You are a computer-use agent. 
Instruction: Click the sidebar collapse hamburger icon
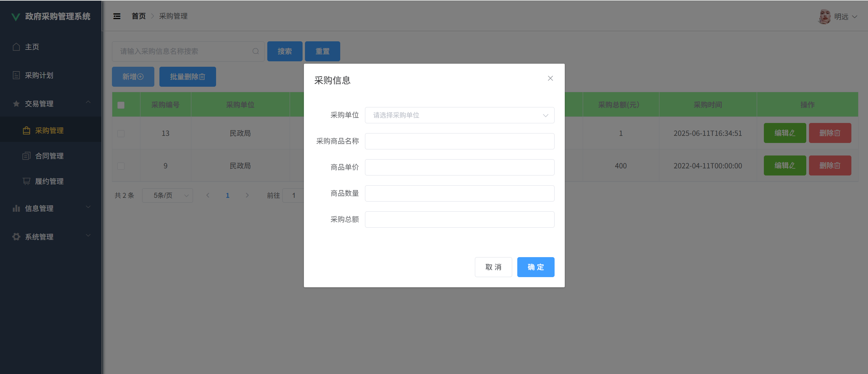[117, 16]
